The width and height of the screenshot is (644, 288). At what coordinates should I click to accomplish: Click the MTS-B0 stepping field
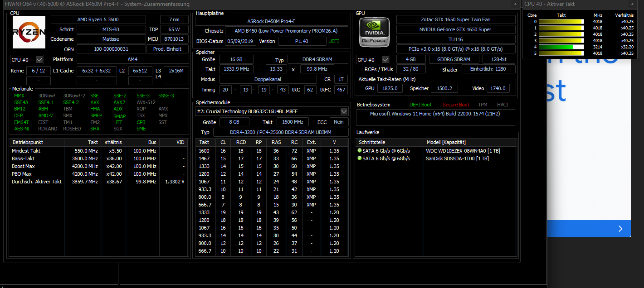[111, 29]
